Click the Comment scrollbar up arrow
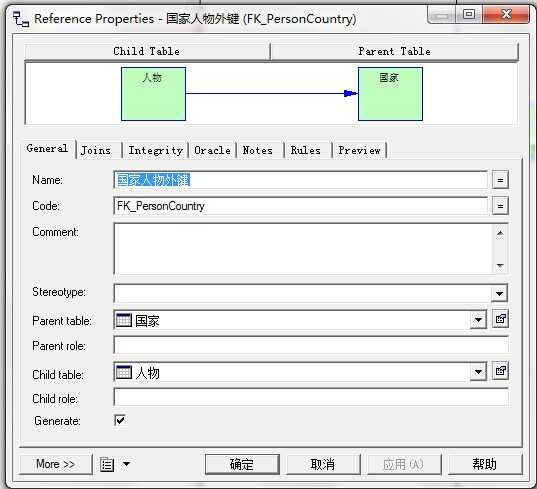The height and width of the screenshot is (489, 537). click(500, 233)
